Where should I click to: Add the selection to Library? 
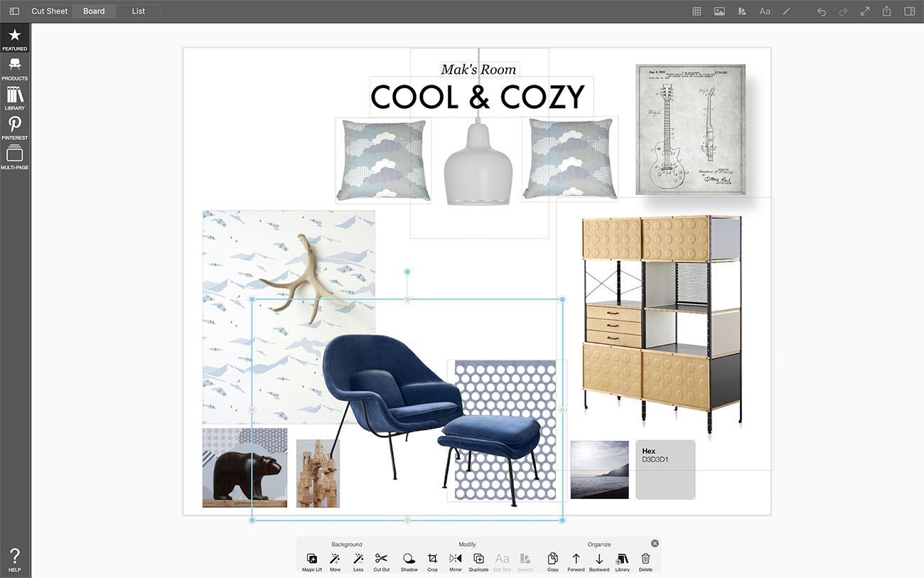tap(622, 560)
